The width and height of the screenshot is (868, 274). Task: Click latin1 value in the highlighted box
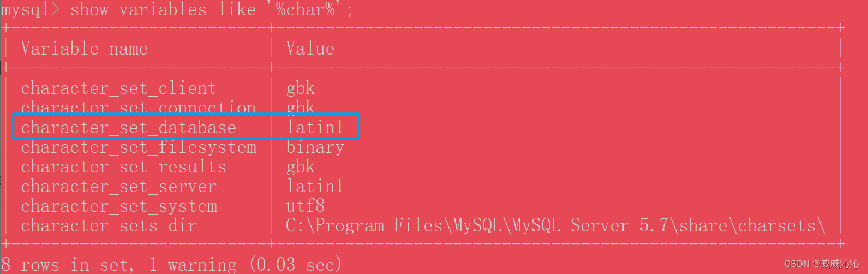coord(315,127)
